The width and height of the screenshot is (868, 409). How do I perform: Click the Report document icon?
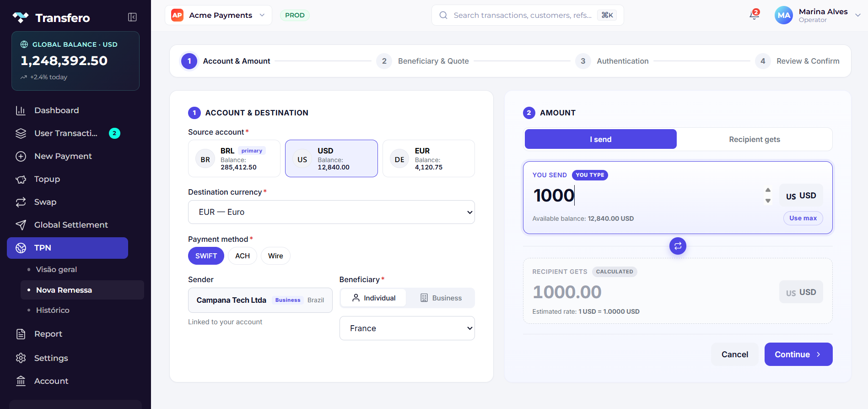click(x=21, y=334)
